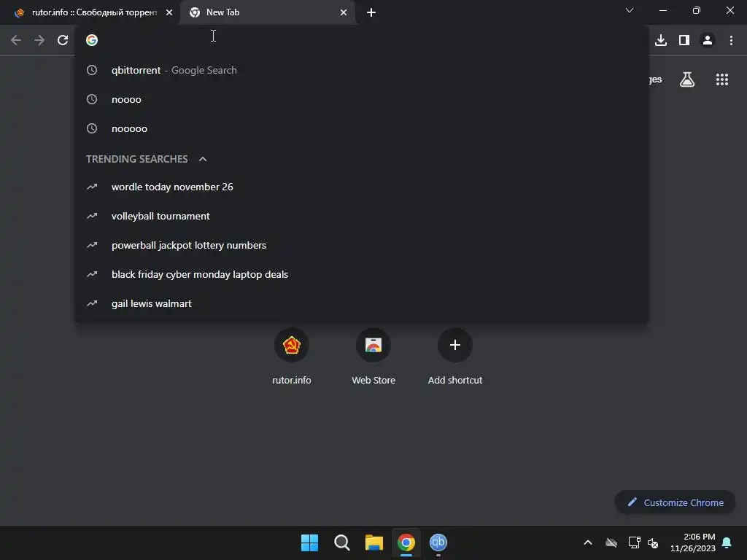Open qBittorrent from the taskbar
The image size is (747, 560).
coord(438,542)
